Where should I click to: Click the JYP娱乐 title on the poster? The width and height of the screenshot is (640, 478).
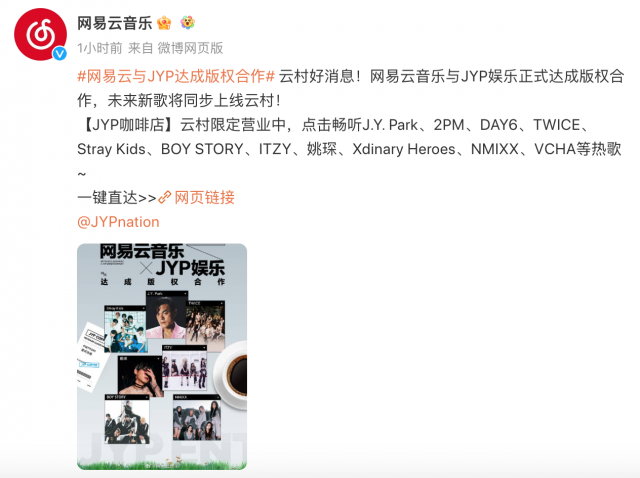[190, 268]
